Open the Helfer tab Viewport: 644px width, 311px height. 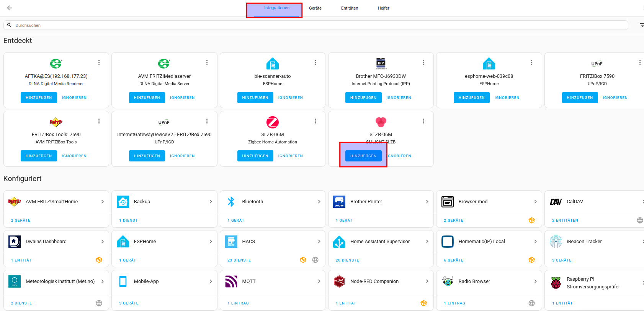point(383,8)
